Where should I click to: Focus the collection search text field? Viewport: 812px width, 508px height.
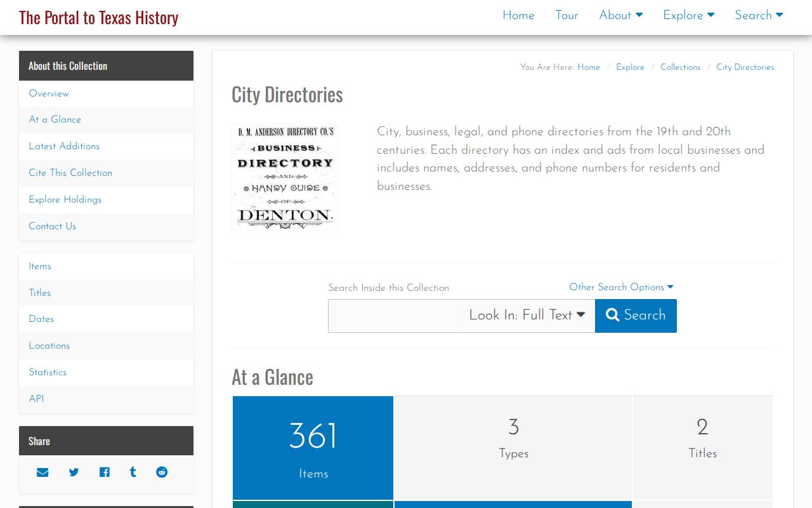393,316
